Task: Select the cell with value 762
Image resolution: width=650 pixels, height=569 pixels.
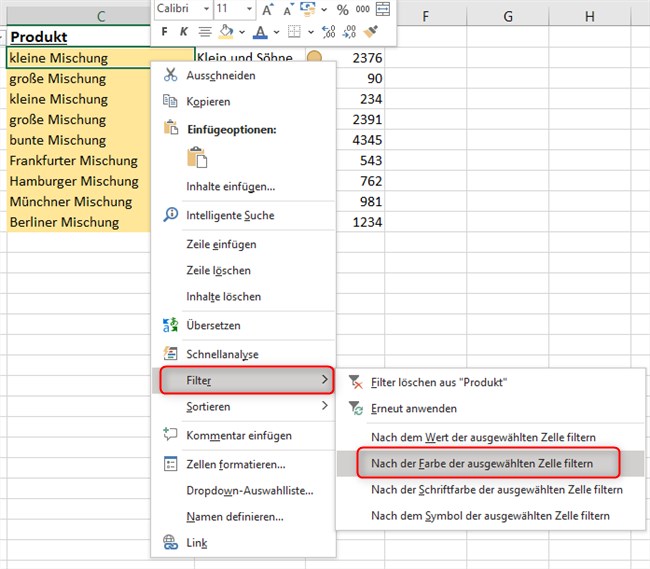Action: (360, 181)
